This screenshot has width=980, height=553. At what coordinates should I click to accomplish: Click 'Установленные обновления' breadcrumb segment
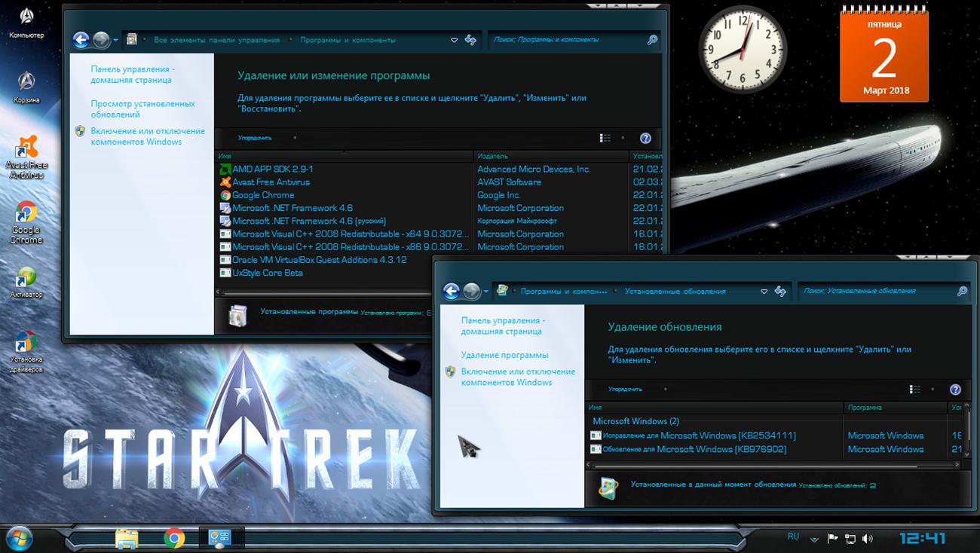tap(675, 291)
